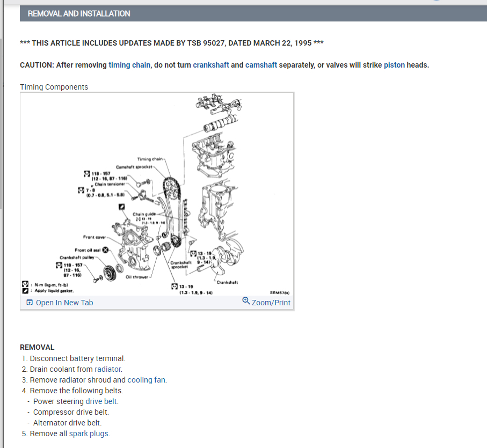The height and width of the screenshot is (448, 487).
Task: Click the left edge scrollbar strip
Action: point(1,124)
